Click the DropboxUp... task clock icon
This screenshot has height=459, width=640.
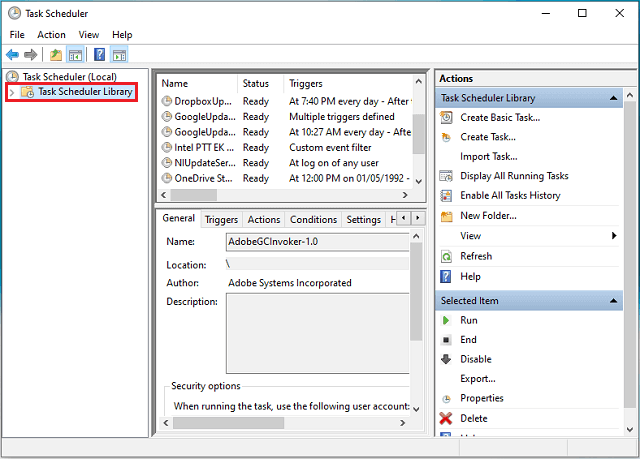pos(167,101)
